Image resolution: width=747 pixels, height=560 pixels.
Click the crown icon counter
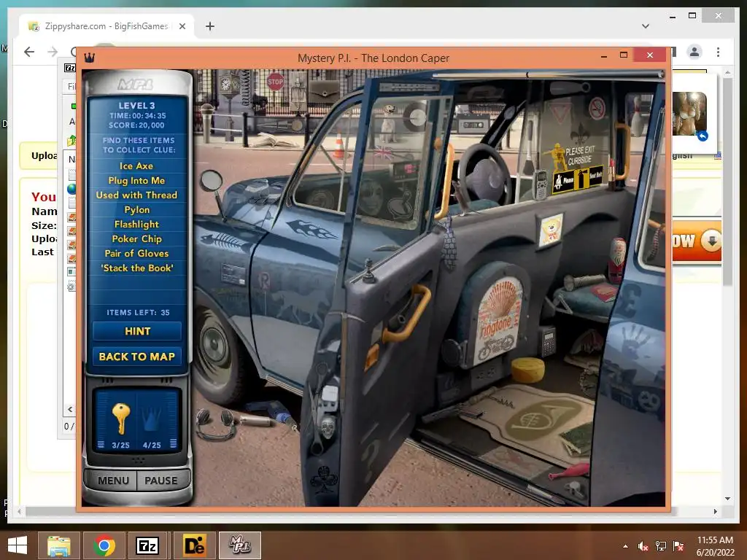(152, 420)
